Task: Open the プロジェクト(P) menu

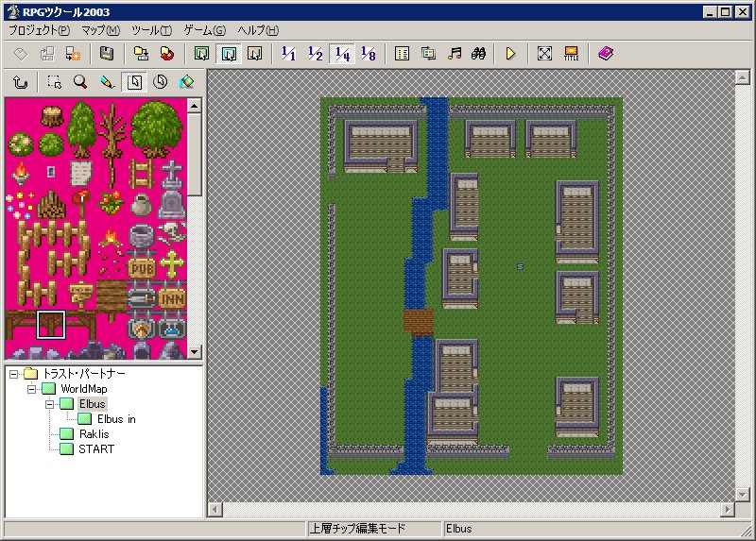Action: pyautogui.click(x=39, y=30)
